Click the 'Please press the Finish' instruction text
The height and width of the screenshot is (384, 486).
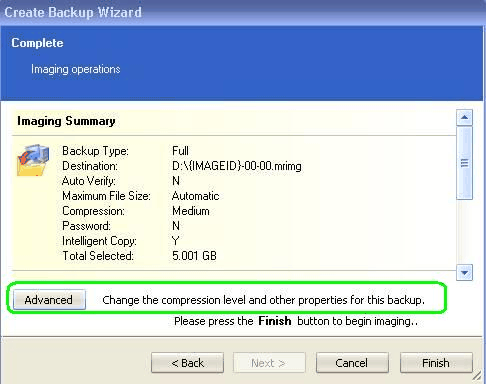pos(296,321)
